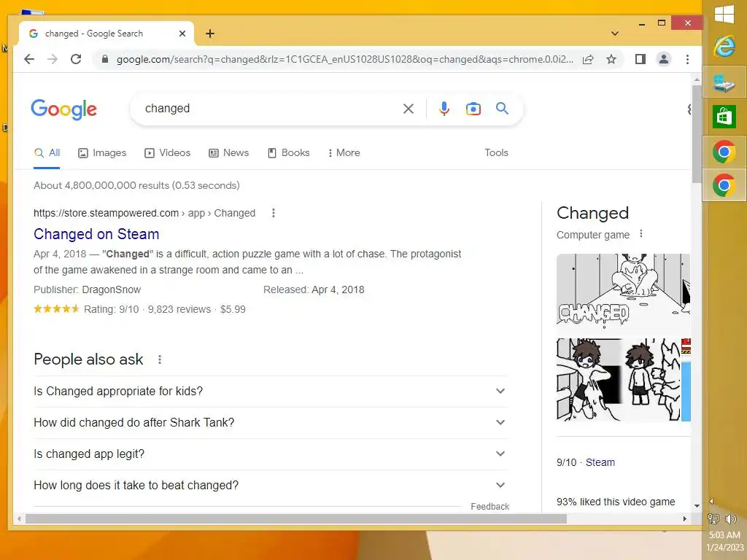Start voice search with the microphone icon
The width and height of the screenshot is (747, 560).
444,109
